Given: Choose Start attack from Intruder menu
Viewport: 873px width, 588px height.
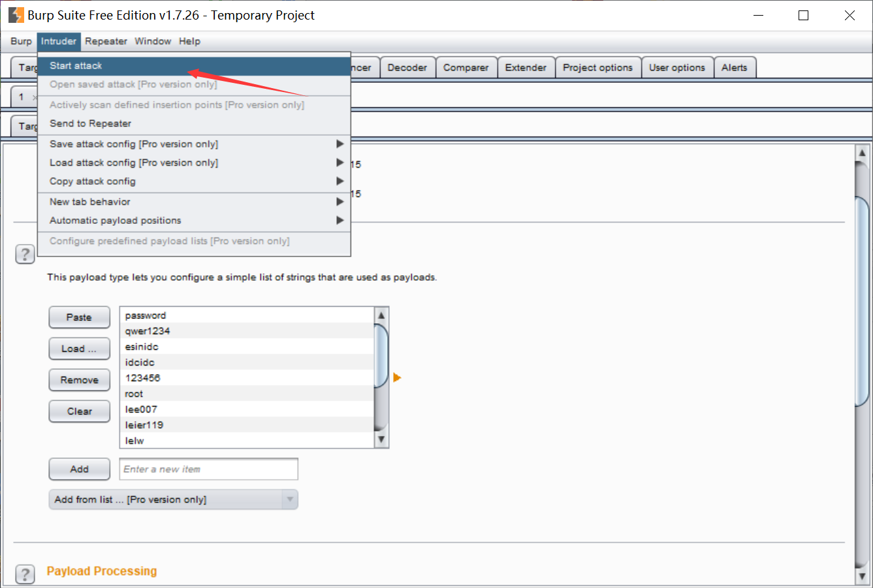Looking at the screenshot, I should point(194,66).
